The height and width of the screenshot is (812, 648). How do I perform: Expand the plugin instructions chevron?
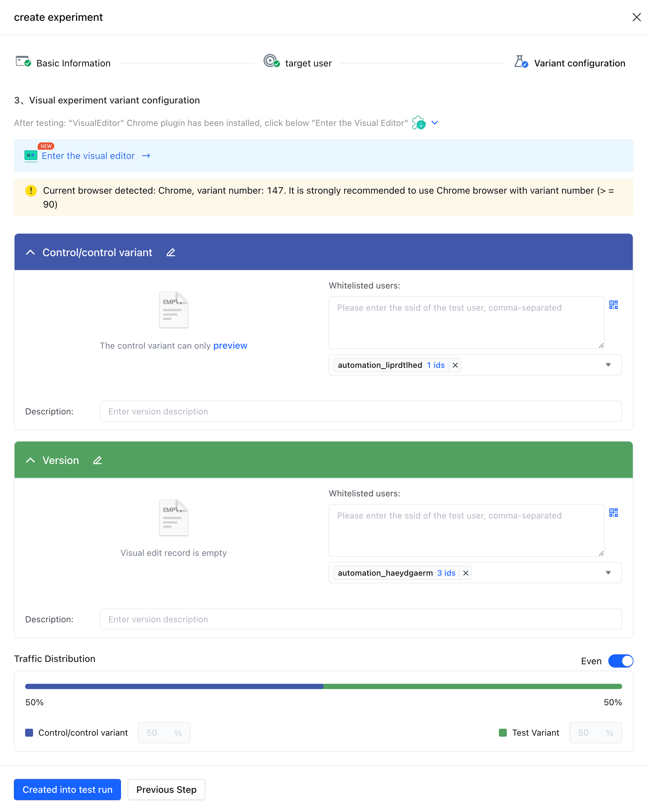pyautogui.click(x=435, y=123)
